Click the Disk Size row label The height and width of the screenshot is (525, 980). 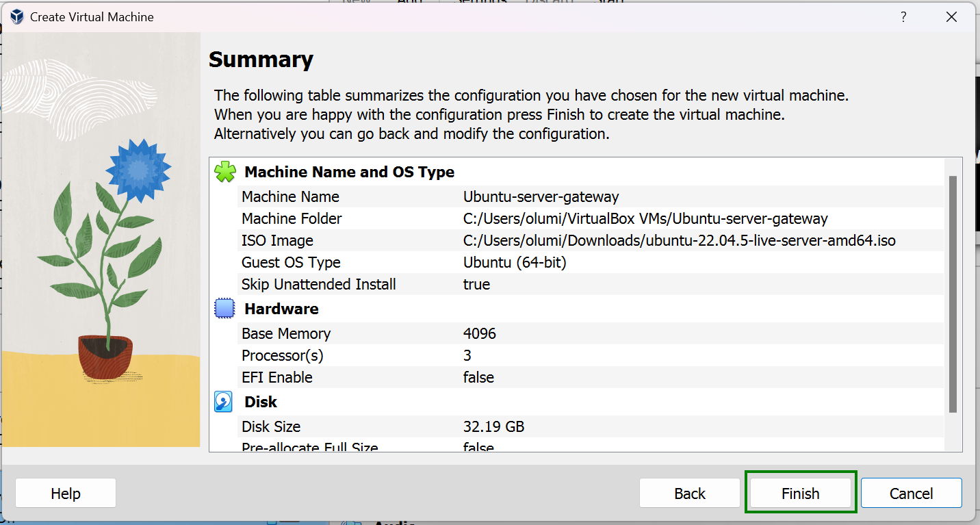[x=271, y=427]
